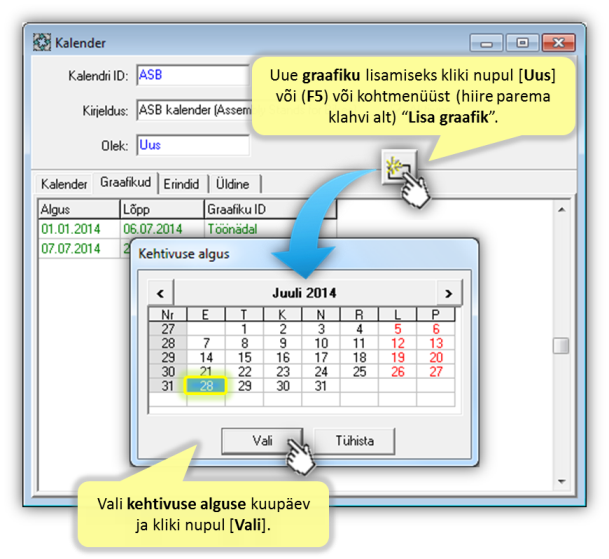Open the Erindid tab
This screenshot has width=609, height=559.
coord(181,184)
